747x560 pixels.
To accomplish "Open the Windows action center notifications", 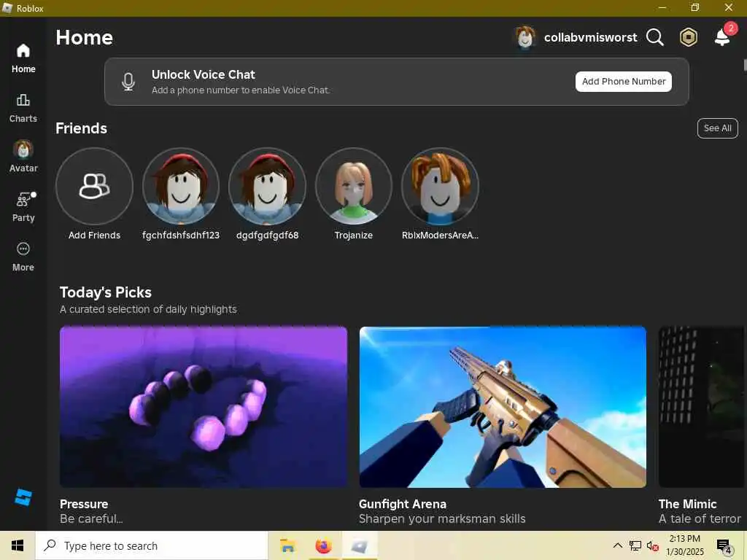I will [724, 547].
